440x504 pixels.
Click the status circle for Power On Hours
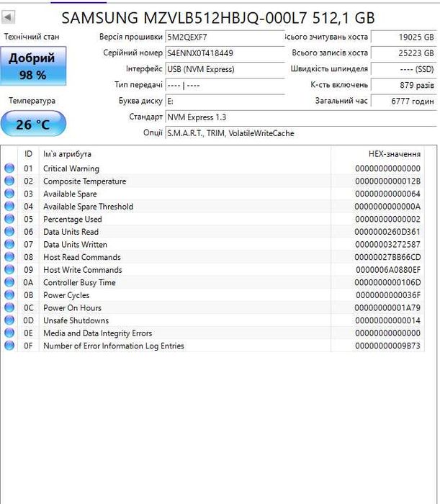(x=9, y=307)
